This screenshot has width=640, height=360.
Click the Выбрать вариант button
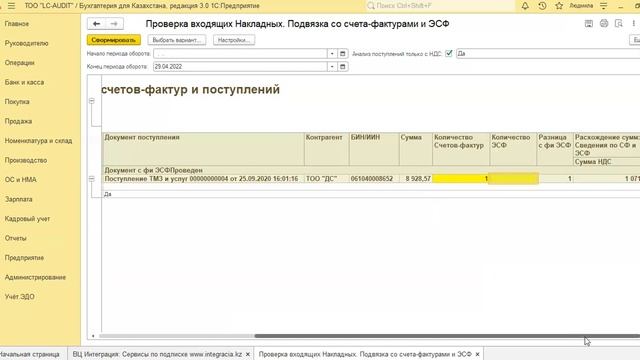[177, 40]
